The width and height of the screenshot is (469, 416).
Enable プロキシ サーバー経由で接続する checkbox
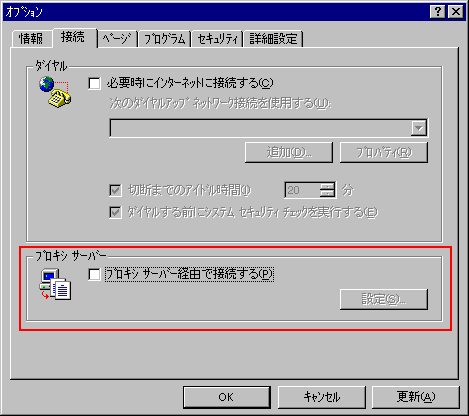94,275
